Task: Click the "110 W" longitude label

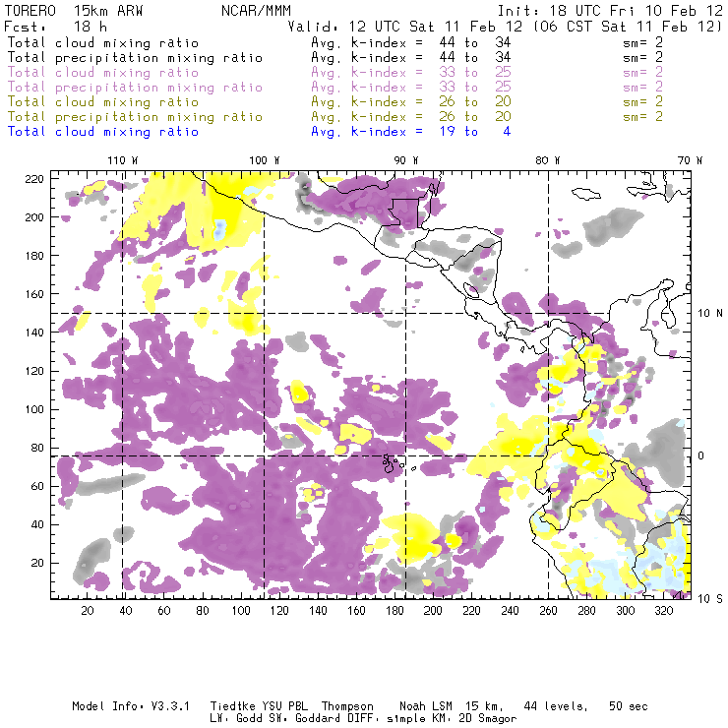Action: pos(123,160)
